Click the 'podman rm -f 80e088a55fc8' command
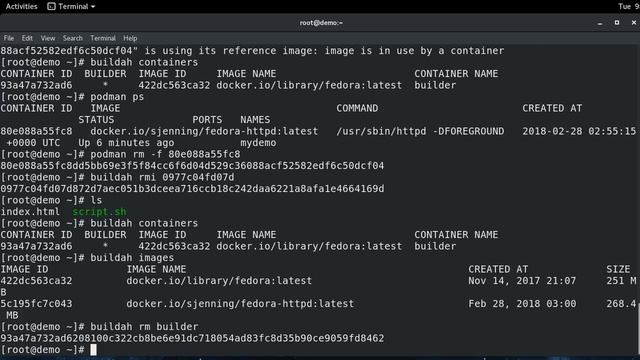The image size is (640, 360). [x=165, y=154]
